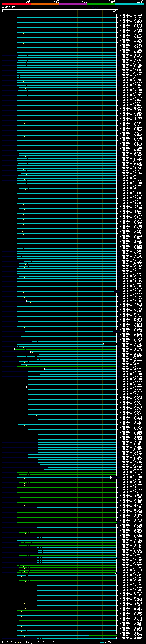The image size is (146, 644).
Task: Select hit label UniRef100_B1PL34
Action: point(131,331)
